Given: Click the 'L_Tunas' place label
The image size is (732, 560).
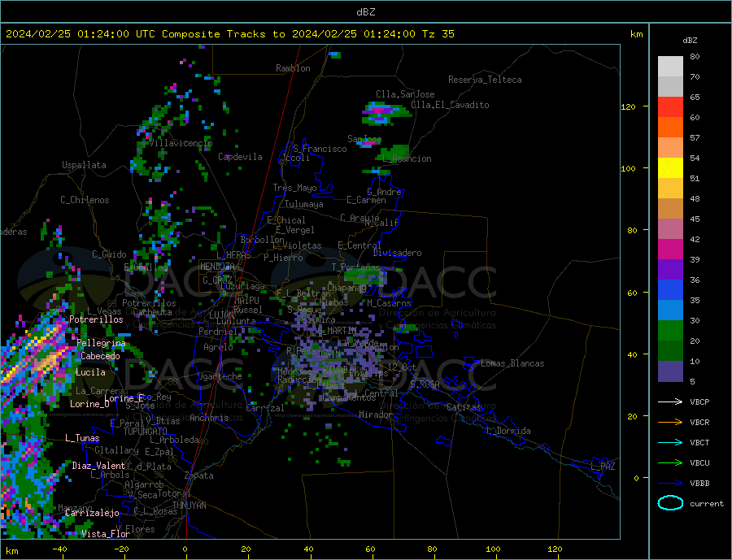Looking at the screenshot, I should pyautogui.click(x=82, y=438).
